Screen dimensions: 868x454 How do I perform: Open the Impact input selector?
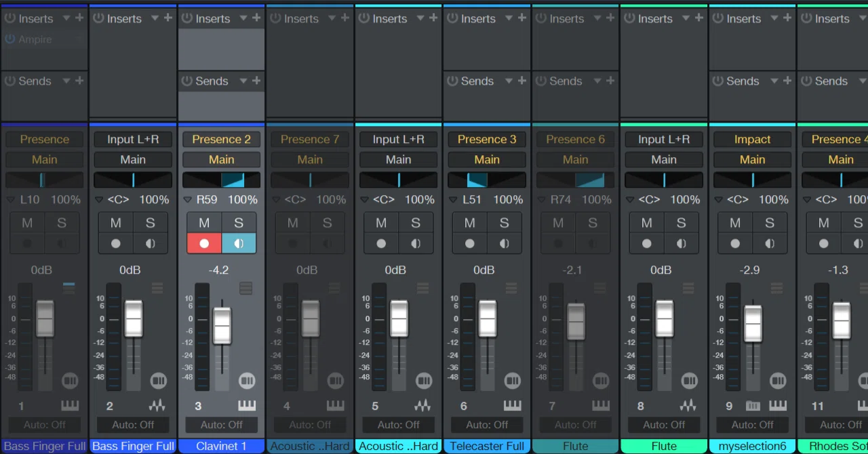tap(752, 139)
